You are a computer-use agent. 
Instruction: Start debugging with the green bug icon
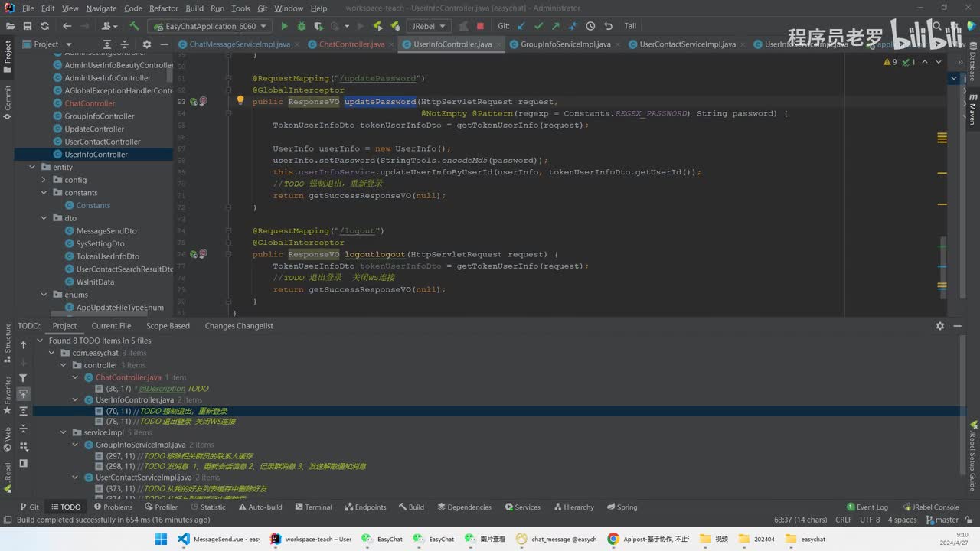pyautogui.click(x=301, y=26)
